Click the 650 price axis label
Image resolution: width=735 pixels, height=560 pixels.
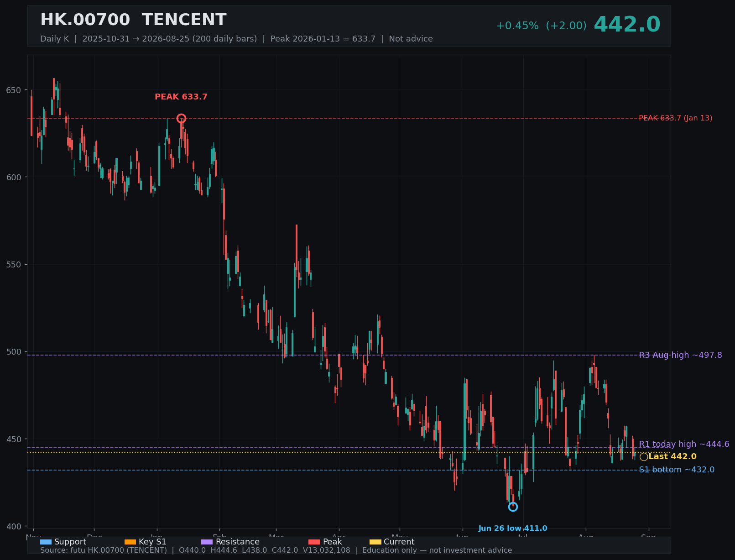(14, 90)
